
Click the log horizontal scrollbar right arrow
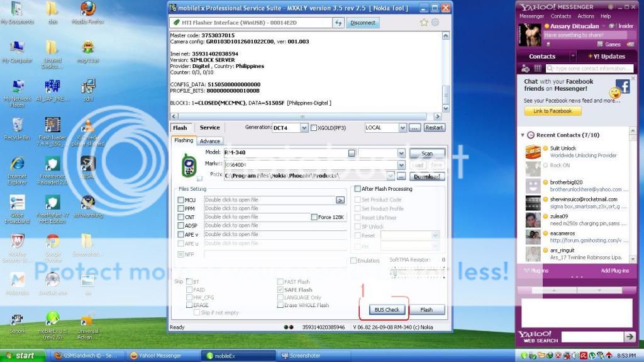438,116
